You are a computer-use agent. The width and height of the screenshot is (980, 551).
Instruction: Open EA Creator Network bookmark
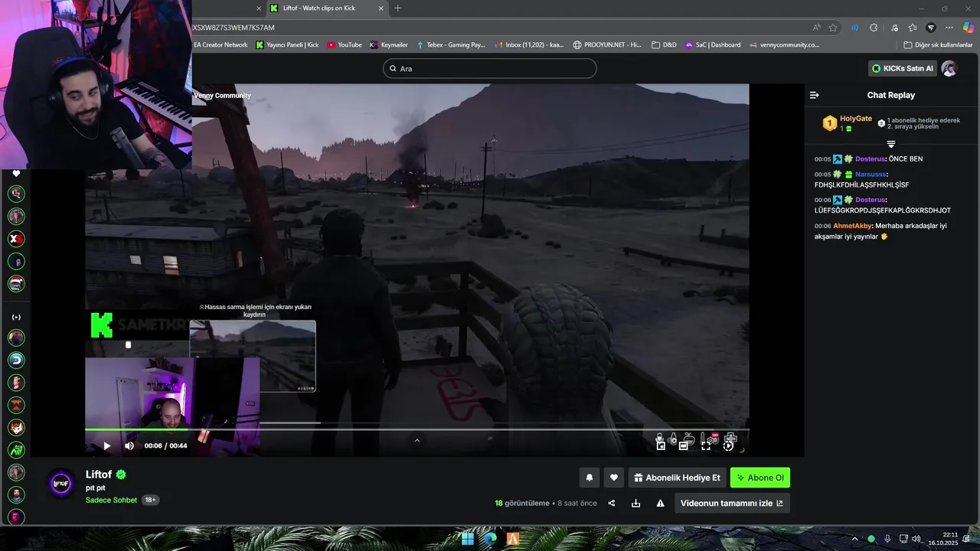pyautogui.click(x=220, y=45)
